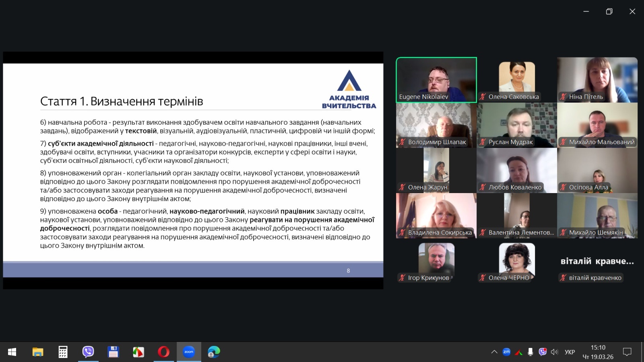Select Ніна Пітель's video tile
Screen dimensions: 644x362
click(x=597, y=80)
